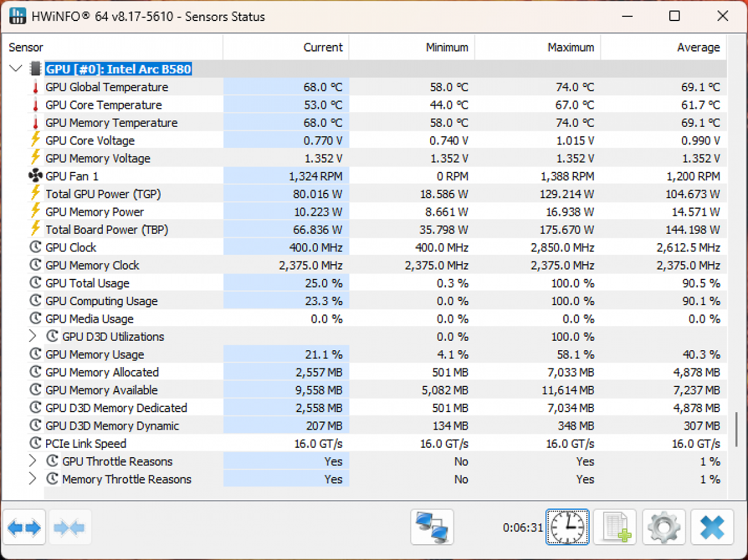
Task: Click the GPU chip icon beside Intel Arc B580
Action: pos(36,69)
